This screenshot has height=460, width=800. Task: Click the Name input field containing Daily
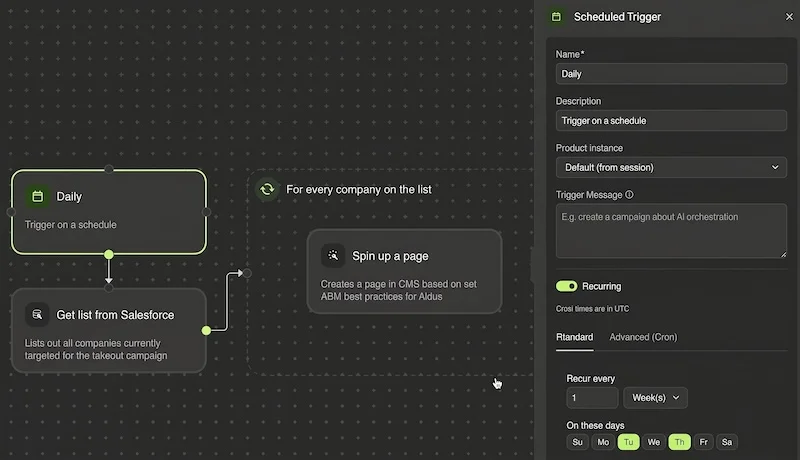671,74
